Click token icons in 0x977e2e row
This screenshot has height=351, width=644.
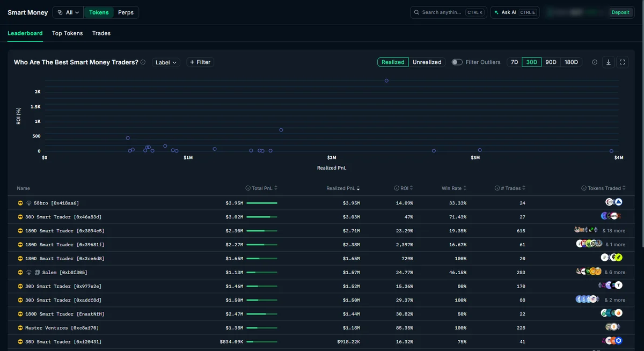(610, 286)
